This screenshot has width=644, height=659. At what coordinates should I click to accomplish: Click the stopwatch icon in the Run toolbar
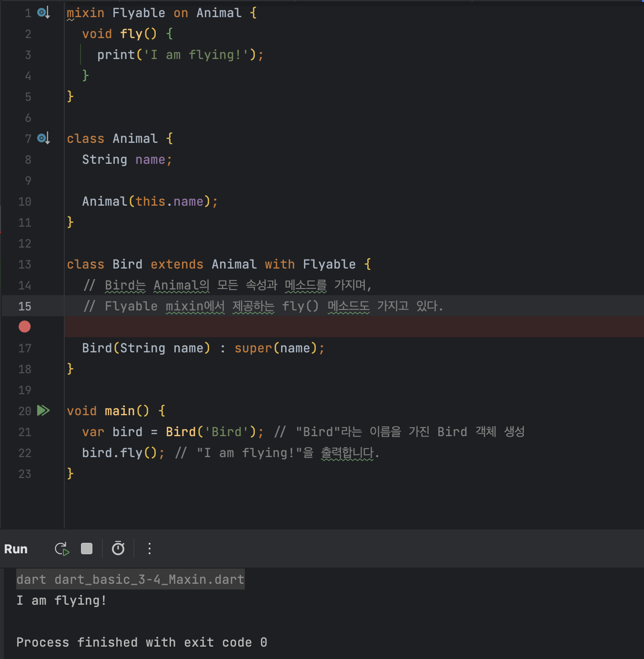118,549
